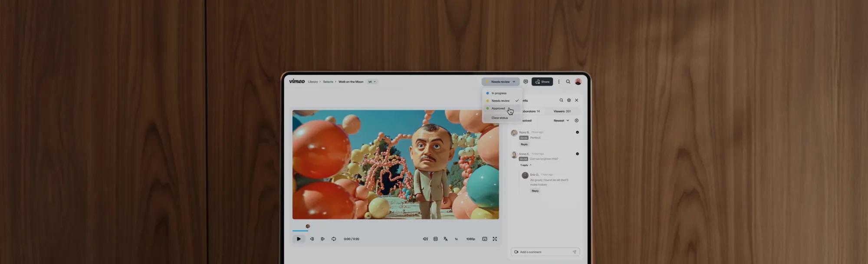The image size is (868, 264).
Task: Click the Vimeo logo
Action: pos(297,81)
